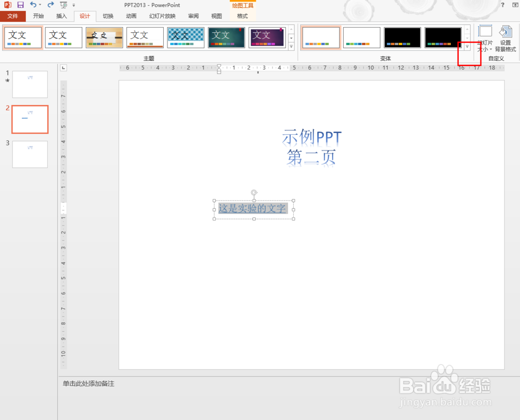The image size is (520, 420).
Task: Select slide 3 thumbnail
Action: [x=30, y=154]
